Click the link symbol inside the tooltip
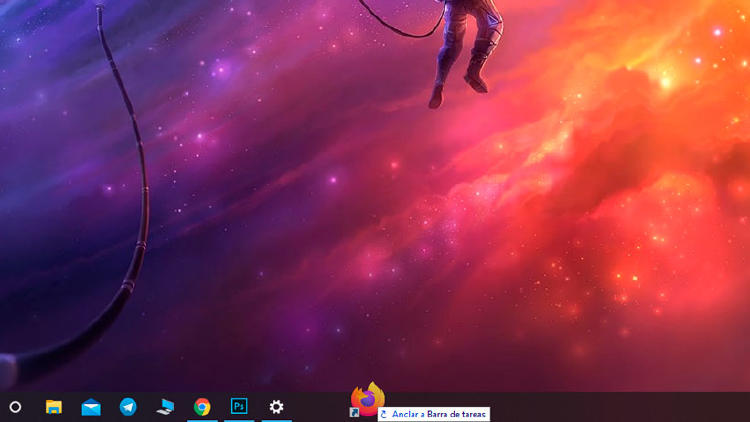The image size is (750, 422). click(385, 414)
